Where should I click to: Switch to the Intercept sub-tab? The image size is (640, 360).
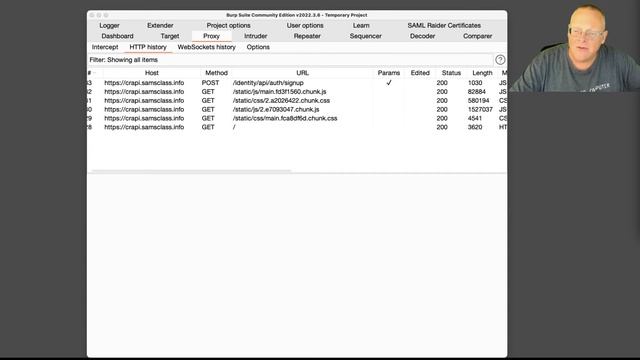(105, 47)
